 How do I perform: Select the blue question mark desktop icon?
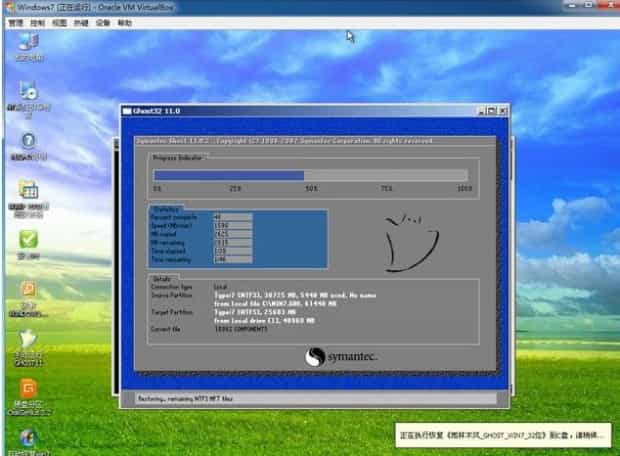pos(28,141)
